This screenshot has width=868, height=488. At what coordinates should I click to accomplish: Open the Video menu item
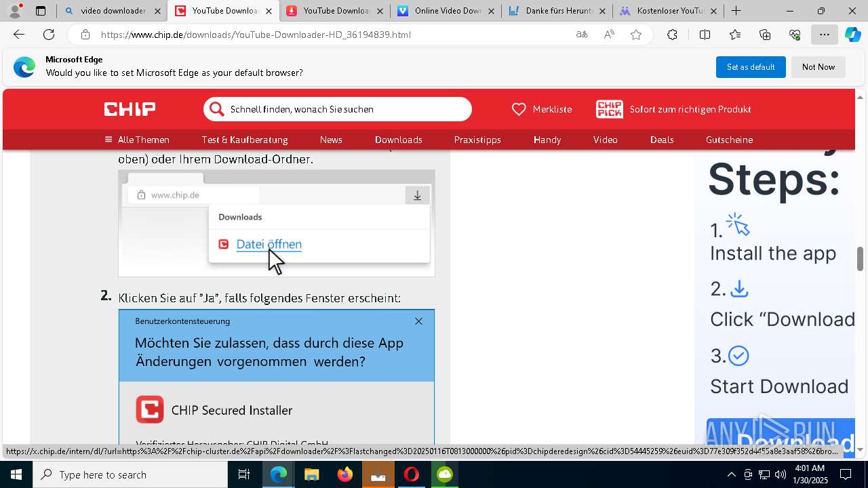coord(606,140)
